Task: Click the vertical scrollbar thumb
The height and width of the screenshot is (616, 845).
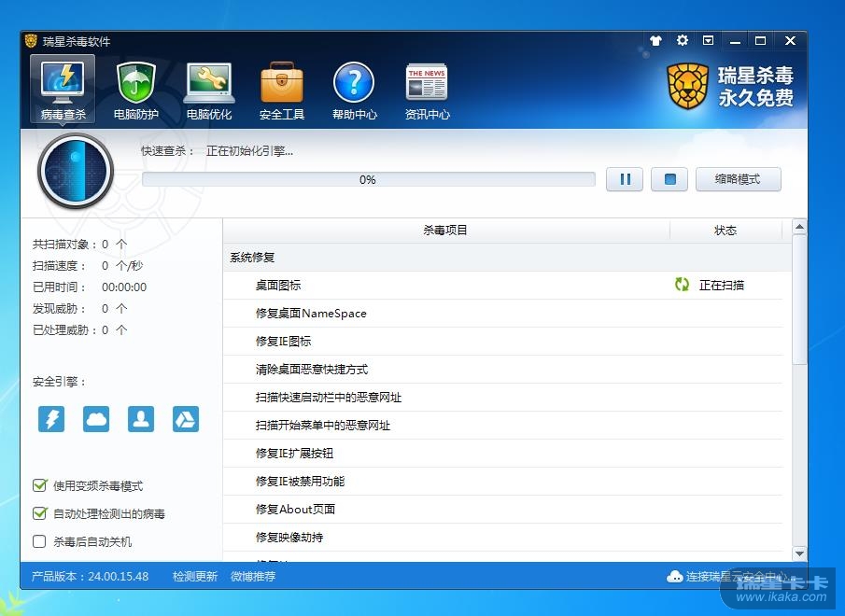Action: click(x=800, y=300)
